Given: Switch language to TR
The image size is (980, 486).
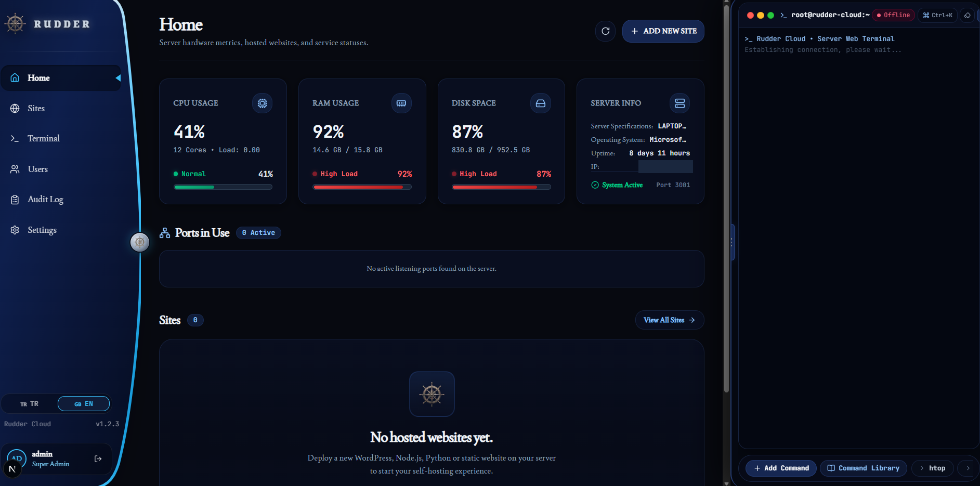Looking at the screenshot, I should (x=30, y=404).
